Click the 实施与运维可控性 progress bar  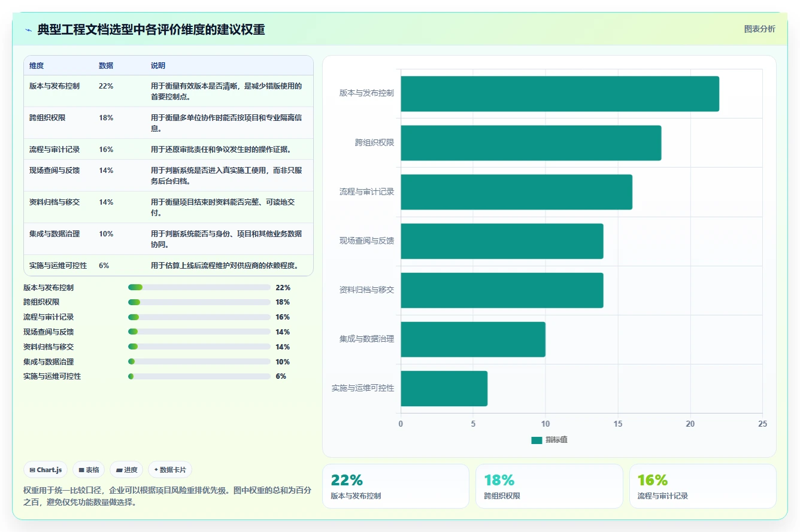click(199, 376)
